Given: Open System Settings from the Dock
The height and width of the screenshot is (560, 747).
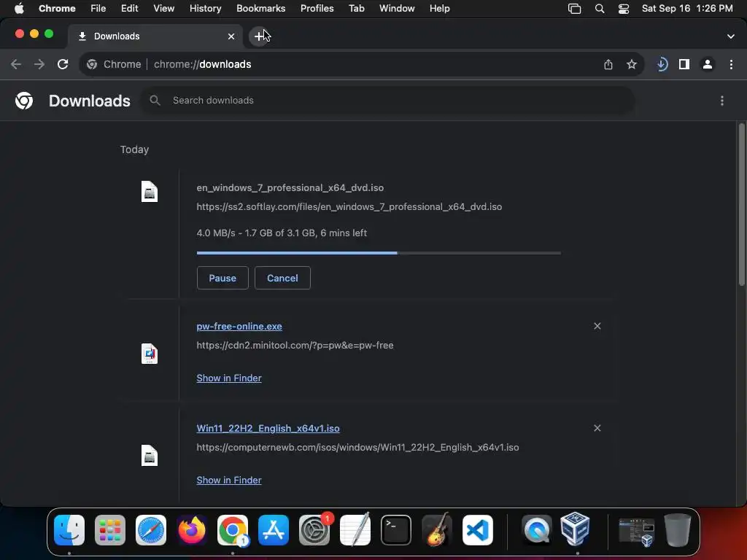Looking at the screenshot, I should (314, 530).
